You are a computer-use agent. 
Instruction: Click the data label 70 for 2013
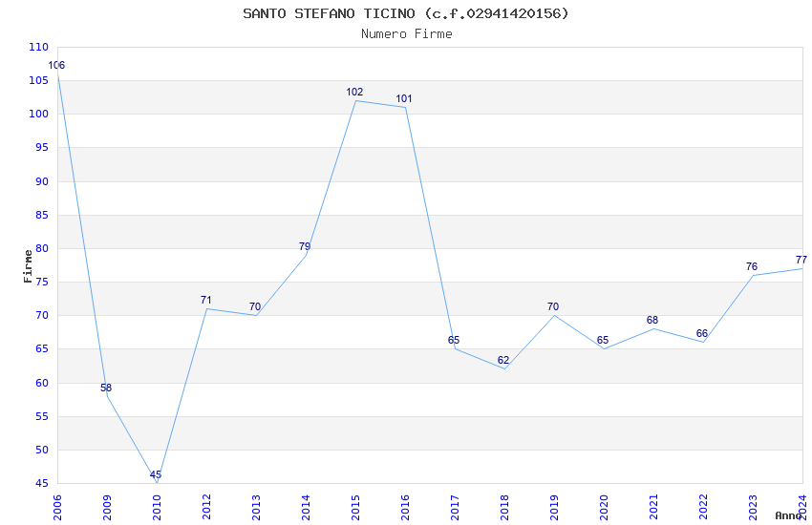(255, 306)
